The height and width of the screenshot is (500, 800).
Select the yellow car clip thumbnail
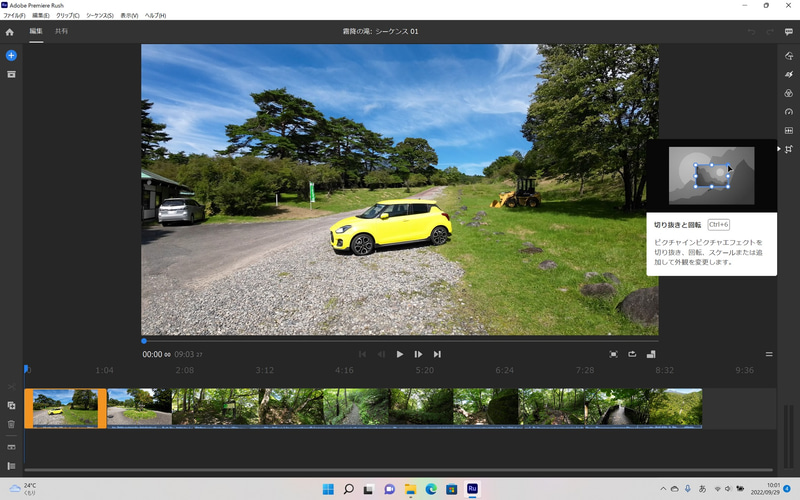65,408
